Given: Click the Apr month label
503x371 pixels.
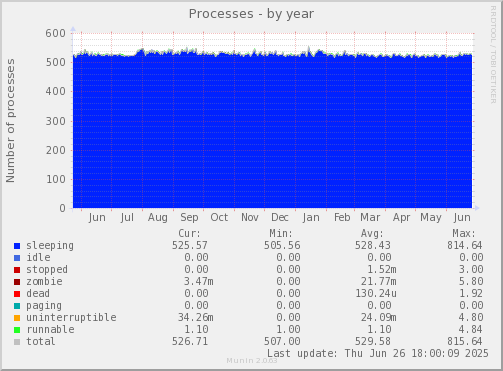Looking at the screenshot, I should pos(401,218).
